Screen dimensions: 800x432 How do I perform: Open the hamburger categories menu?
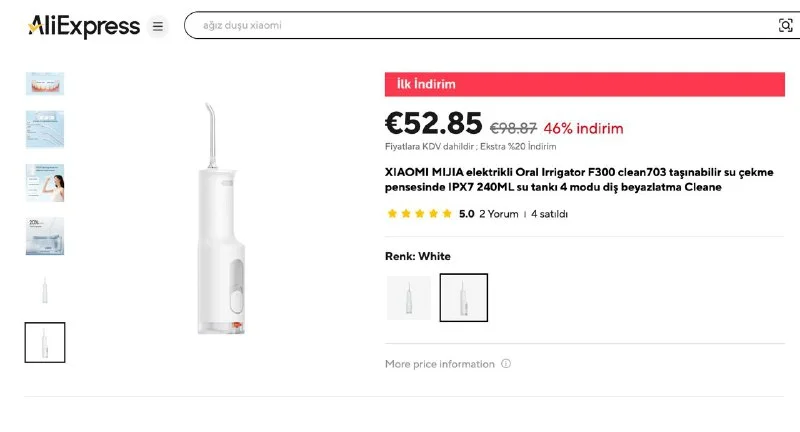coord(157,26)
